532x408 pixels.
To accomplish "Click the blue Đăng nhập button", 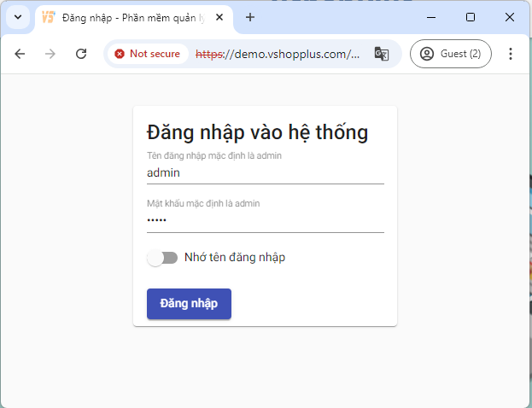I will point(189,304).
